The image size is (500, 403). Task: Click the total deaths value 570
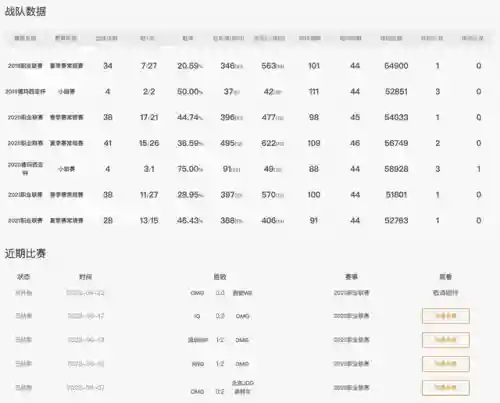click(x=269, y=195)
